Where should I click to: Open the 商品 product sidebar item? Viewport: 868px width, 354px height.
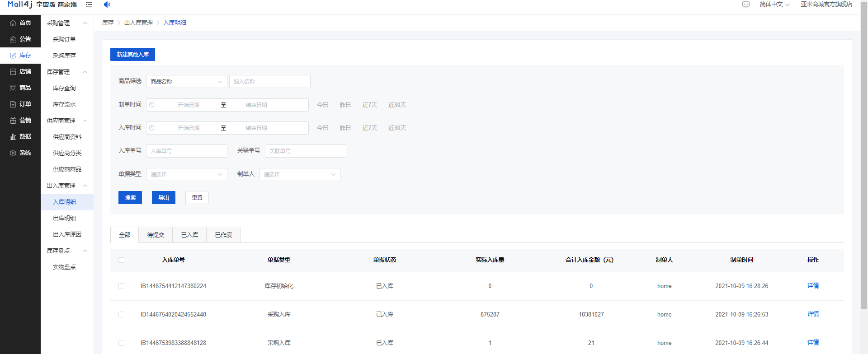coord(20,88)
